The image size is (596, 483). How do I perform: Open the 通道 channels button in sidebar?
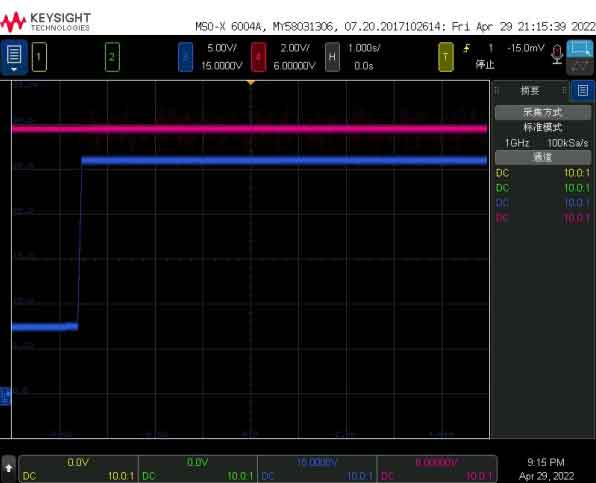tap(543, 157)
